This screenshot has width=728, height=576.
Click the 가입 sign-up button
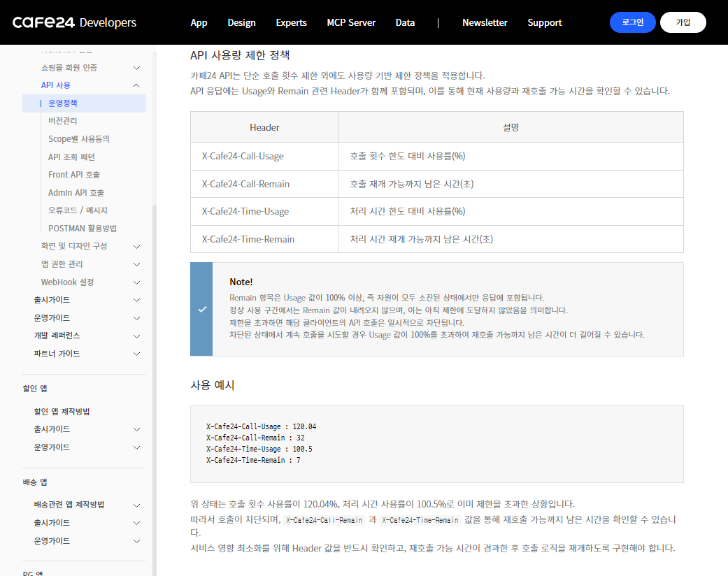pyautogui.click(x=683, y=22)
